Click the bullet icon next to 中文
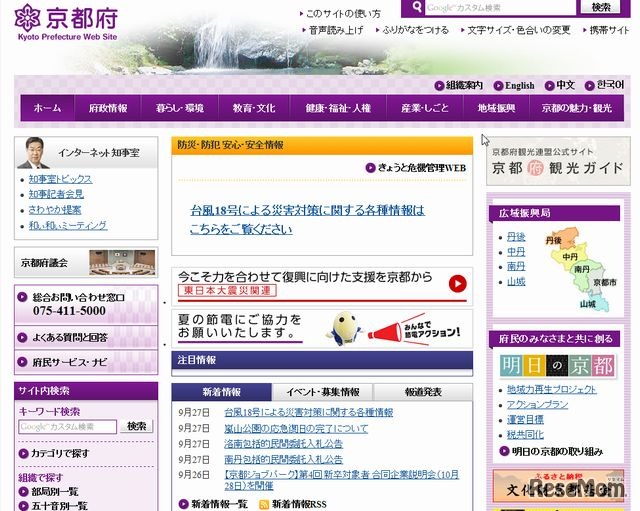Image resolution: width=640 pixels, height=511 pixels. point(549,86)
